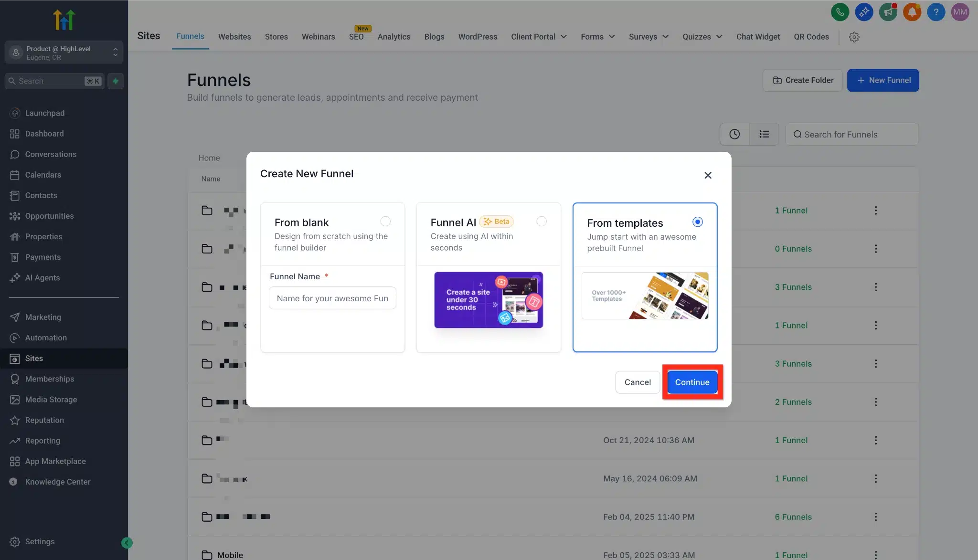Open the megaphone announcements icon
Viewport: 978px width, 560px height.
[888, 12]
